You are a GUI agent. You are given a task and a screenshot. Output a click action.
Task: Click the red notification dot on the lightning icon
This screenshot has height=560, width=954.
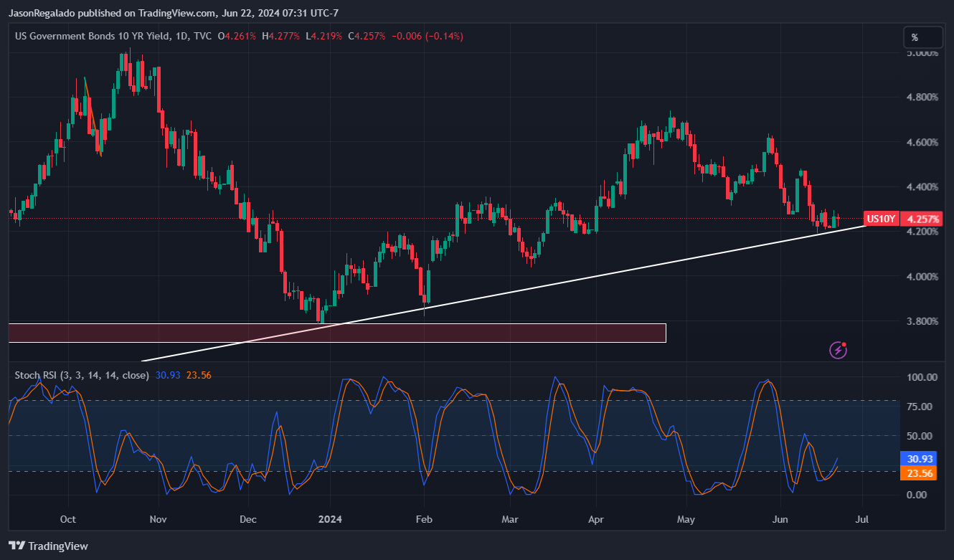843,343
